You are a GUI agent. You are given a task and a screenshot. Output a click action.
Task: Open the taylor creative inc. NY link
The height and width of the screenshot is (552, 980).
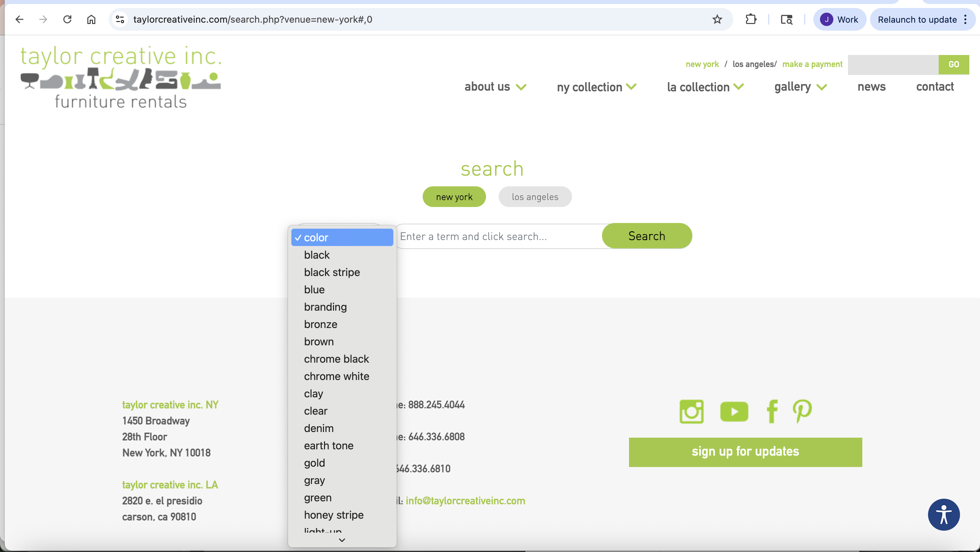(x=170, y=405)
